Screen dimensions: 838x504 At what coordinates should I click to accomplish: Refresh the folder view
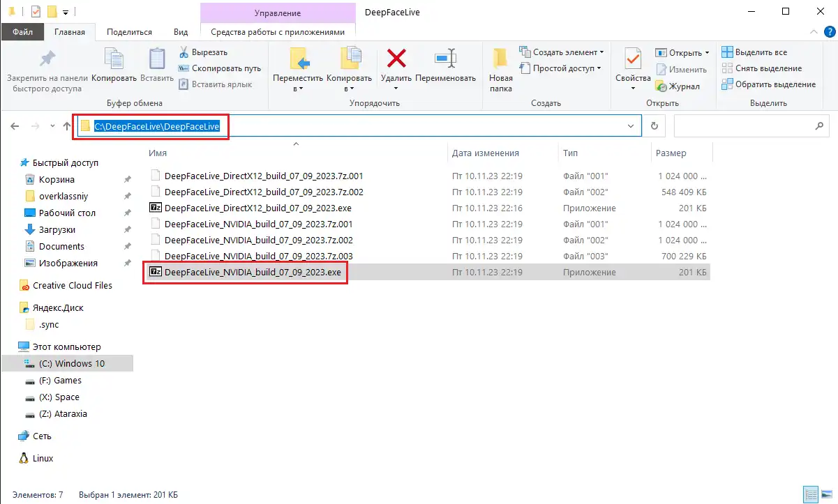point(654,126)
